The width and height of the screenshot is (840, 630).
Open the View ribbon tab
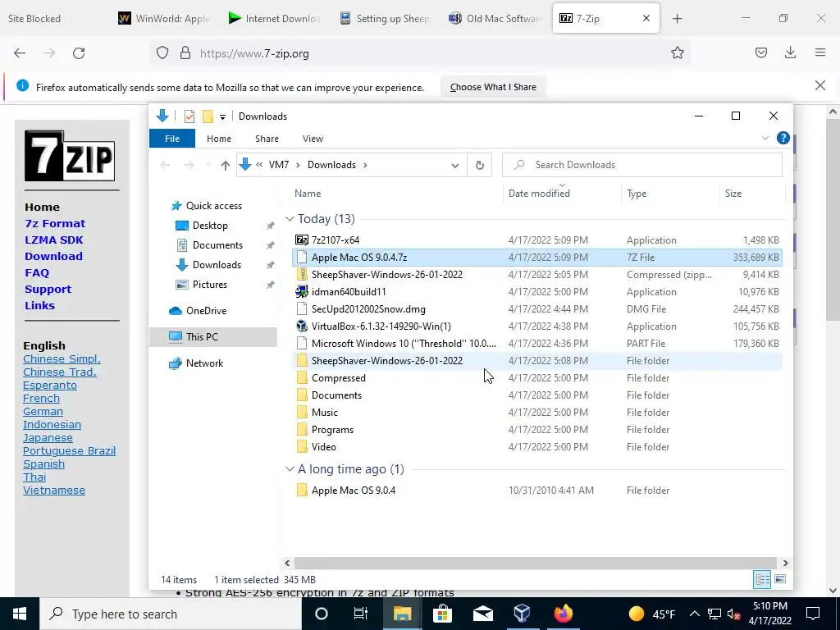[x=313, y=138]
